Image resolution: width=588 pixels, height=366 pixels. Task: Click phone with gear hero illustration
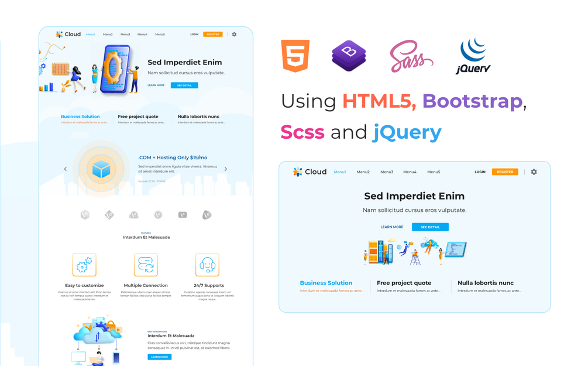click(x=116, y=69)
